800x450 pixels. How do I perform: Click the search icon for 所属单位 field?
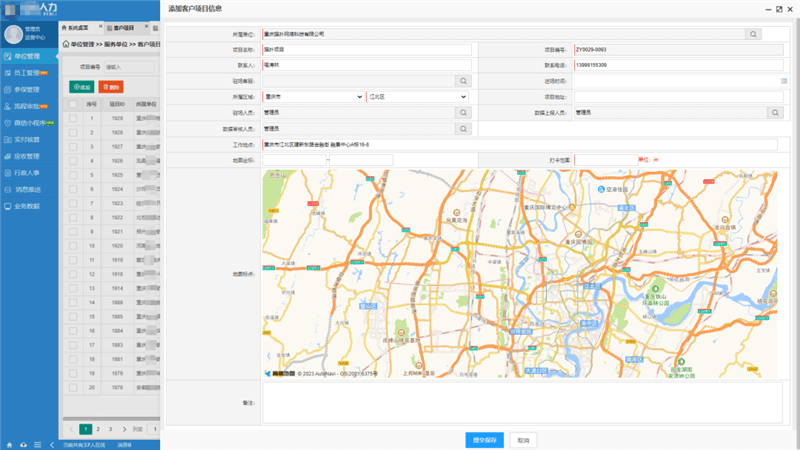pos(753,34)
